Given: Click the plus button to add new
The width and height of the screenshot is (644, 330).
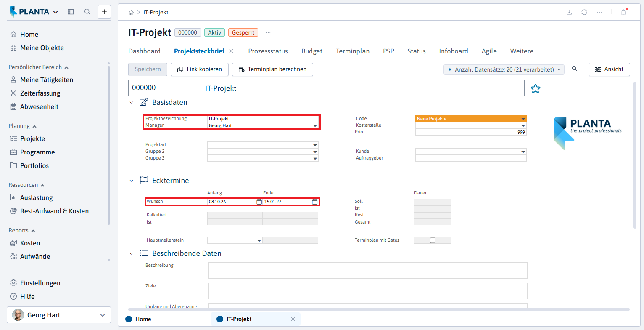Looking at the screenshot, I should click(x=104, y=12).
